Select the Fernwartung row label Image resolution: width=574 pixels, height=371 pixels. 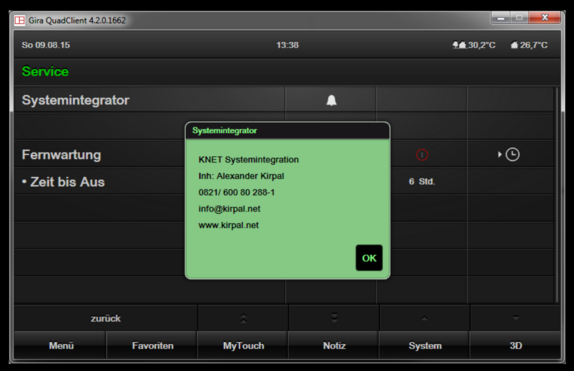pyautogui.click(x=61, y=155)
